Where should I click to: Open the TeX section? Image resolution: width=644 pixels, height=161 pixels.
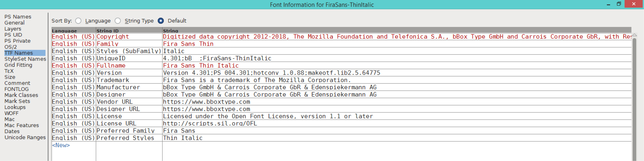point(9,71)
